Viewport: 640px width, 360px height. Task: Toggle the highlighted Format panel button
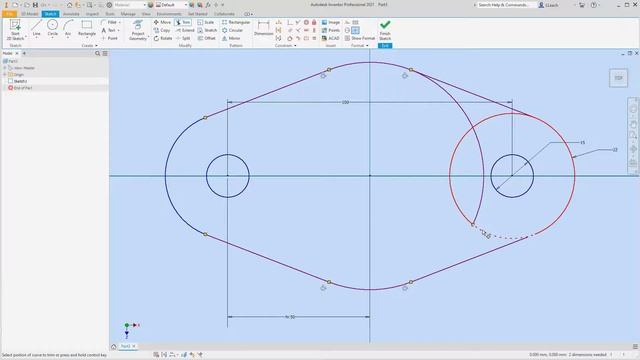coord(356,30)
